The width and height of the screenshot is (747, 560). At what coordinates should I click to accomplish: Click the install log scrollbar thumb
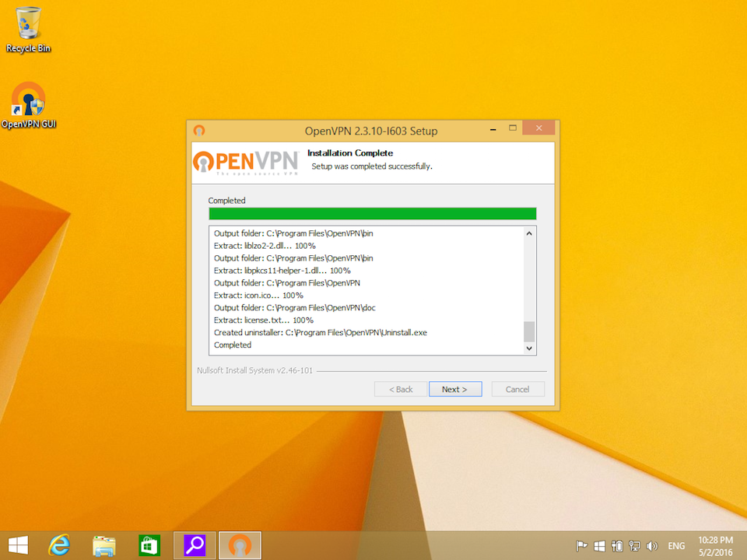(x=529, y=331)
